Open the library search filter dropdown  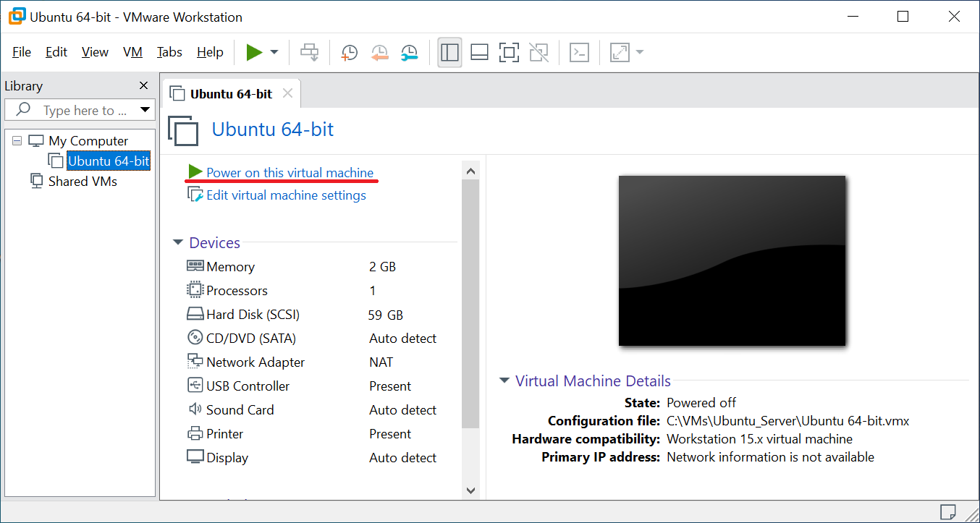point(145,110)
